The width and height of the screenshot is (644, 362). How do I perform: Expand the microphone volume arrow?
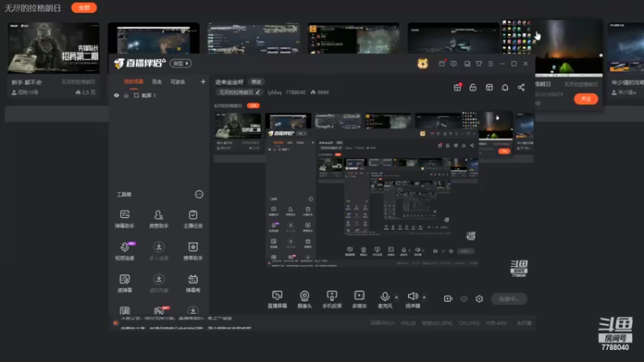click(396, 297)
